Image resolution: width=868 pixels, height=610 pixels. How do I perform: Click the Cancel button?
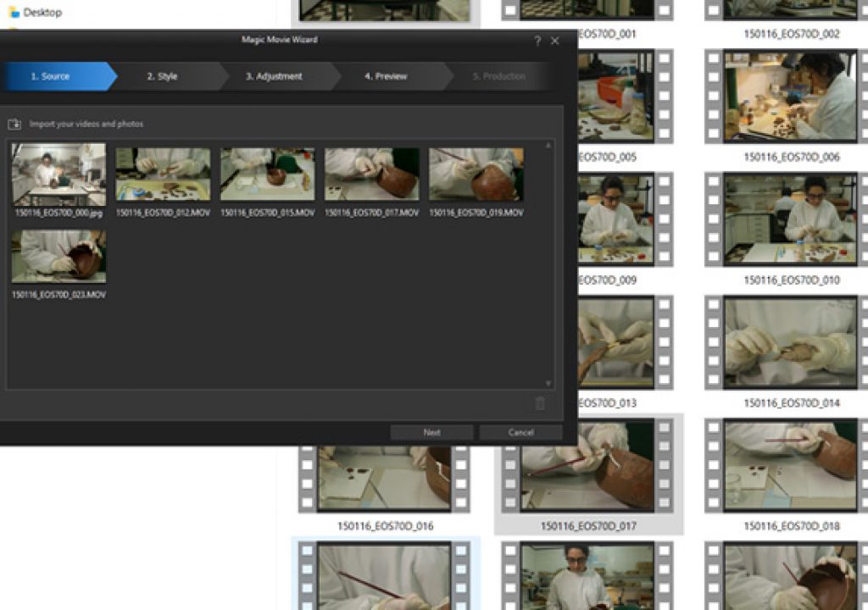[x=521, y=432]
